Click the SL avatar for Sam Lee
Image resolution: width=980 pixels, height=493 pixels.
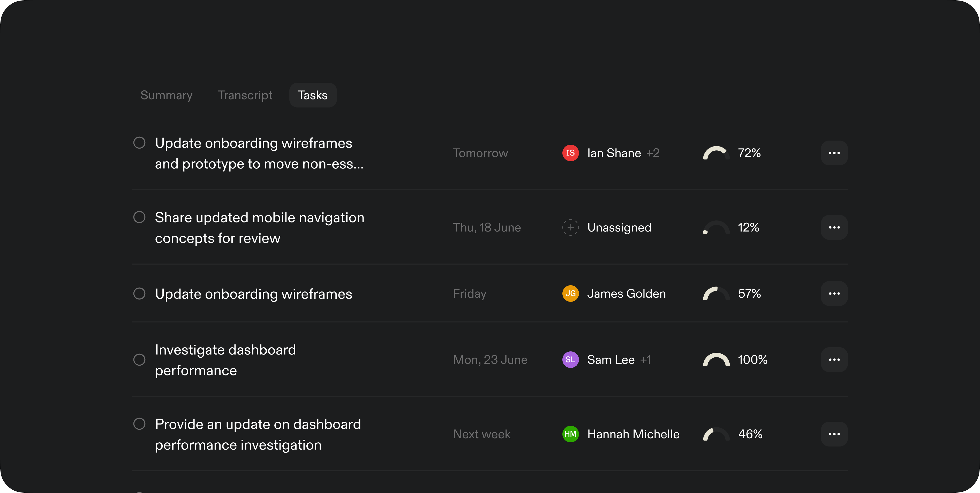point(570,360)
